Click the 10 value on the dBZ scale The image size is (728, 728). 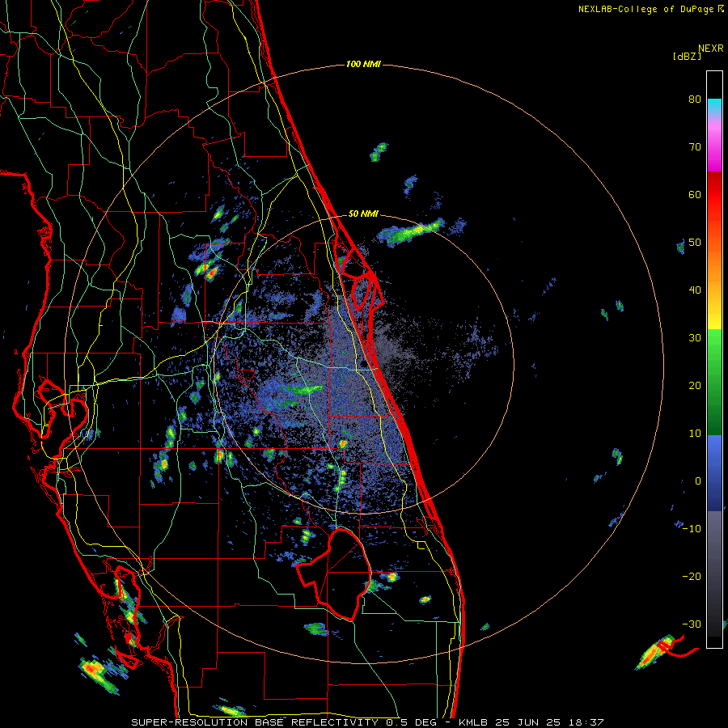(695, 434)
